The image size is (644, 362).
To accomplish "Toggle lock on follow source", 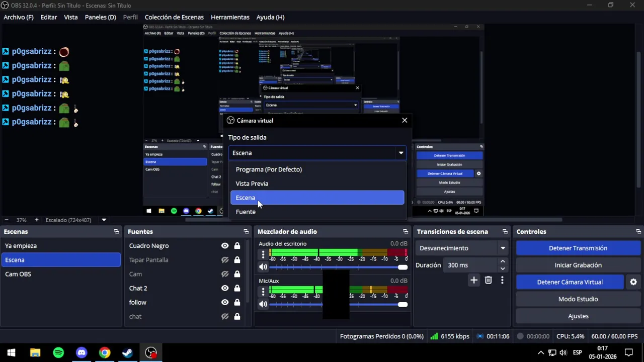I will pyautogui.click(x=237, y=302).
